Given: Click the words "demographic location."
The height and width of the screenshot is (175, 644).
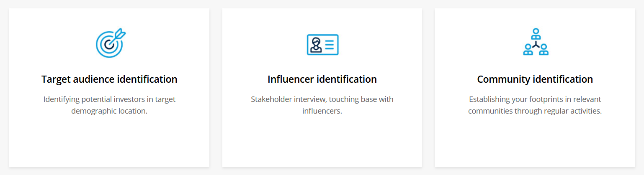Looking at the screenshot, I should click(x=109, y=112).
